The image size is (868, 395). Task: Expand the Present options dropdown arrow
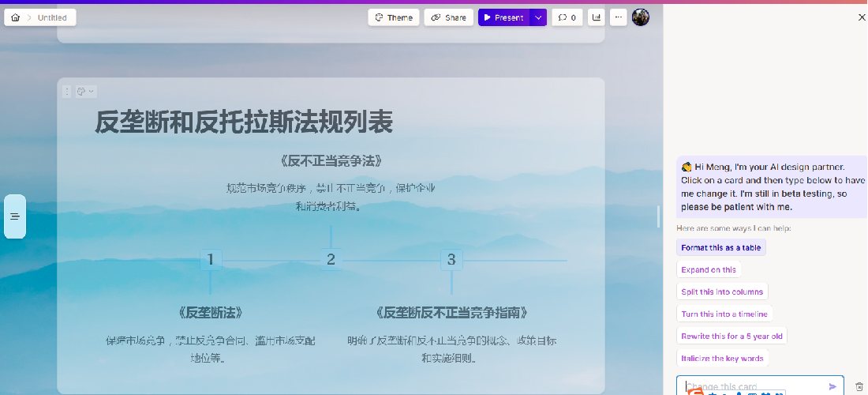pyautogui.click(x=538, y=17)
